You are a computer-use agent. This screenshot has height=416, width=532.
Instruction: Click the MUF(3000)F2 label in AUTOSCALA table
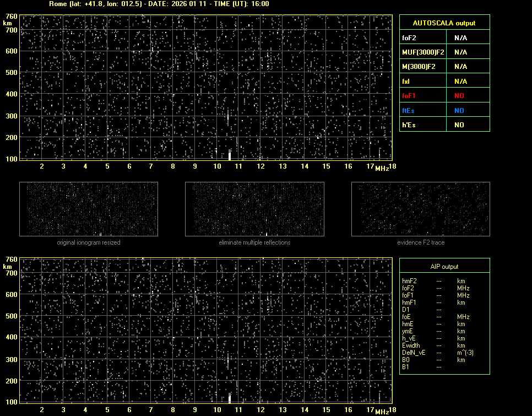(x=423, y=52)
